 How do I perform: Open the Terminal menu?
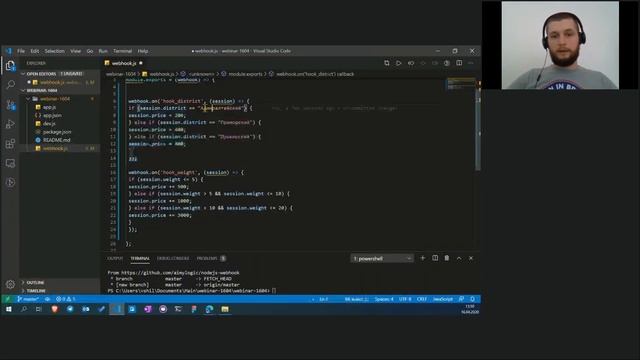tap(122, 51)
